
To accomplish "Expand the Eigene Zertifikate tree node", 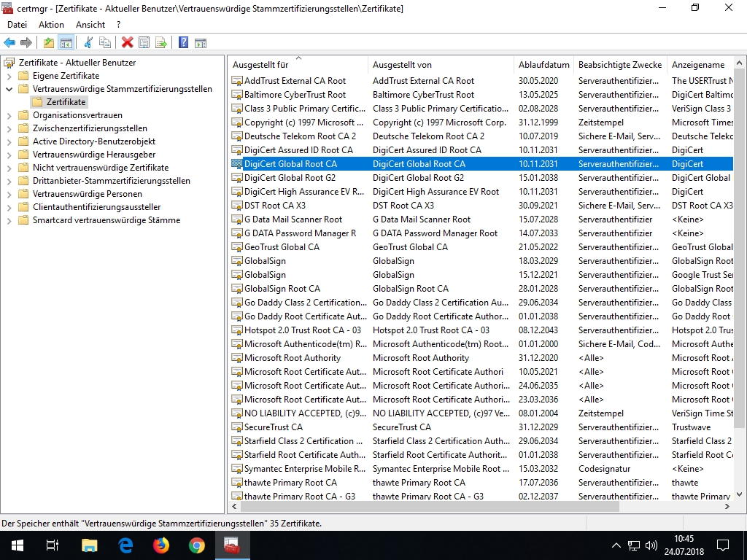I will tap(9, 76).
